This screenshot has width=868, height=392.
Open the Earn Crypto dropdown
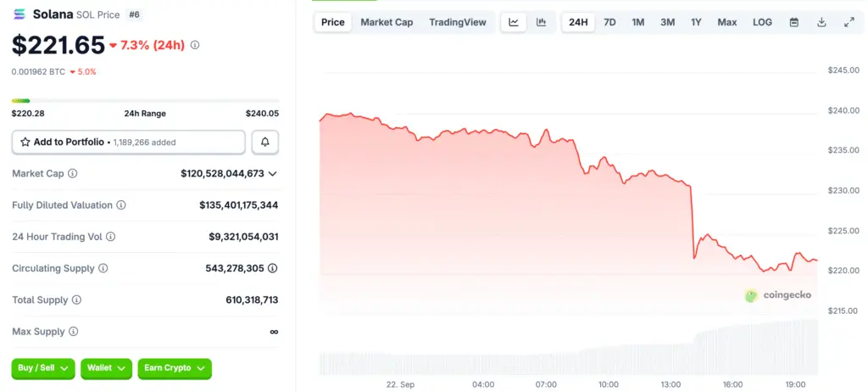pyautogui.click(x=174, y=368)
